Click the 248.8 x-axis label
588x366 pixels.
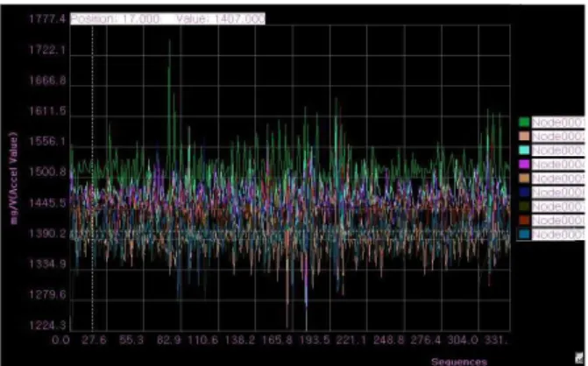pyautogui.click(x=388, y=340)
